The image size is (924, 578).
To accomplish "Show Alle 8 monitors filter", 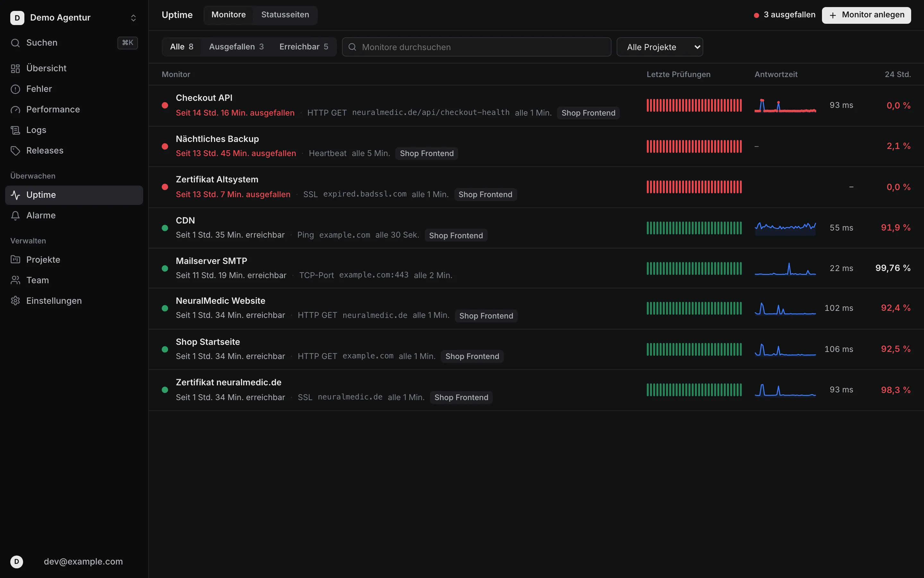I will [182, 47].
